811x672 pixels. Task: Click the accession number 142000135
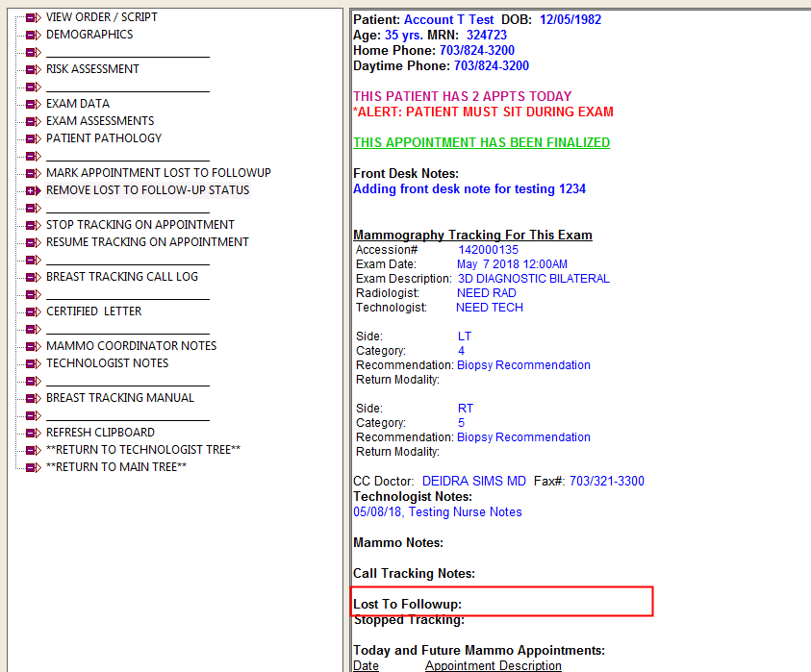pos(488,250)
